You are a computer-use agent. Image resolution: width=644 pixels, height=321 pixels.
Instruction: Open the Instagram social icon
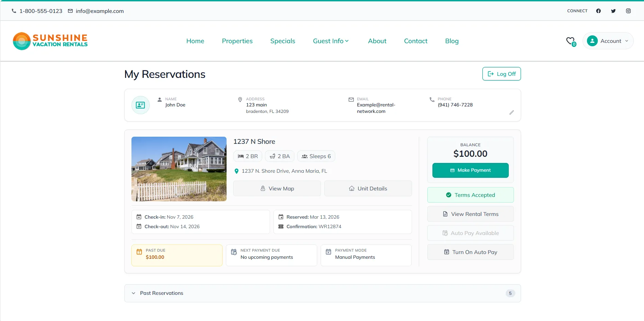coord(628,11)
